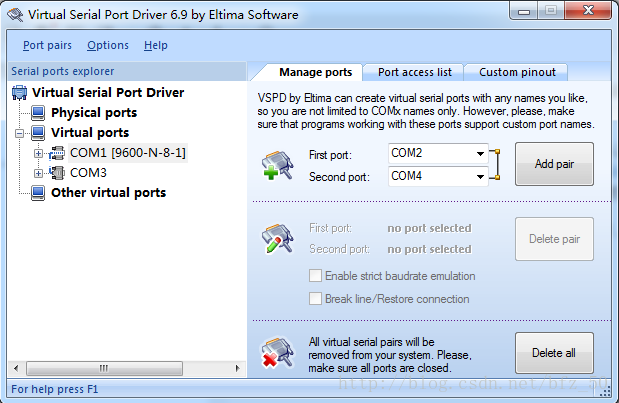
Task: Click the Virtual Serial Port Driver root icon
Action: tap(19, 93)
